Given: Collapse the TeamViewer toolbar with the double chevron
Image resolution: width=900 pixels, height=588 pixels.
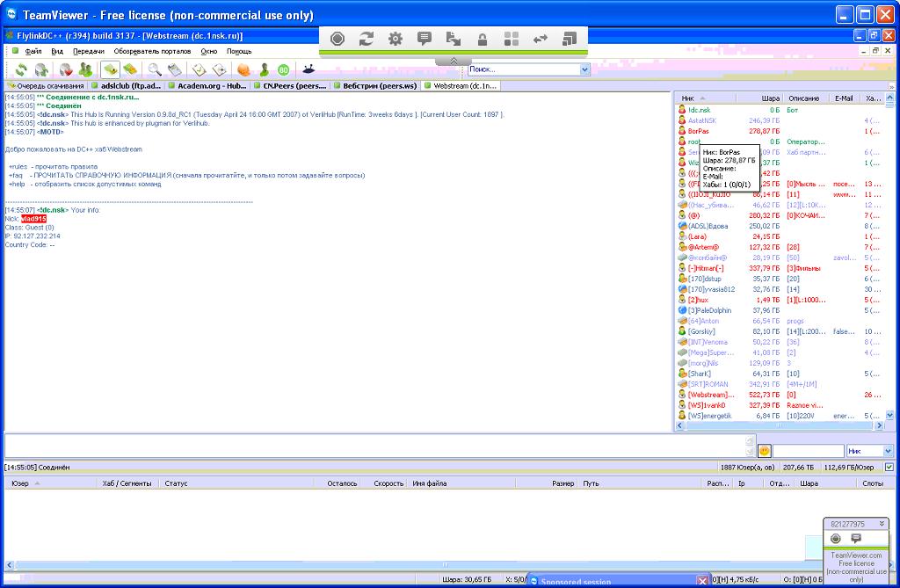Looking at the screenshot, I should (x=454, y=61).
